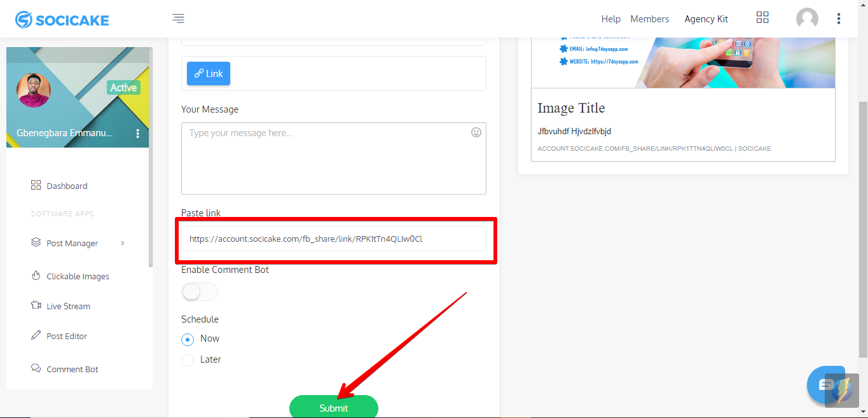Click the Post Editor pencil icon
868x418 pixels.
click(36, 335)
